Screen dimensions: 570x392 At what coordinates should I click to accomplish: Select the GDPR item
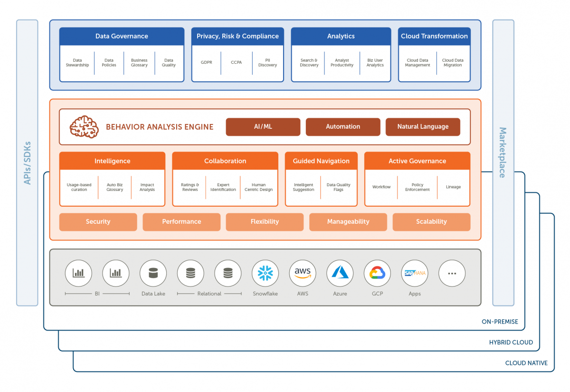tap(206, 63)
